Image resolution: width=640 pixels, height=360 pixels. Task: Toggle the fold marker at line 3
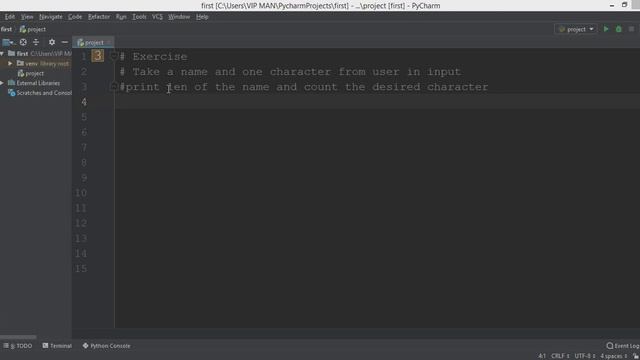click(x=115, y=87)
